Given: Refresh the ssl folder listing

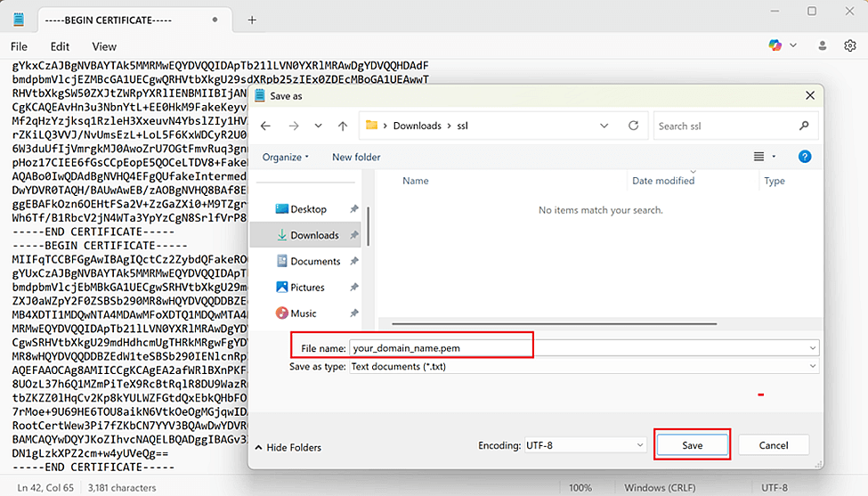Looking at the screenshot, I should 633,126.
